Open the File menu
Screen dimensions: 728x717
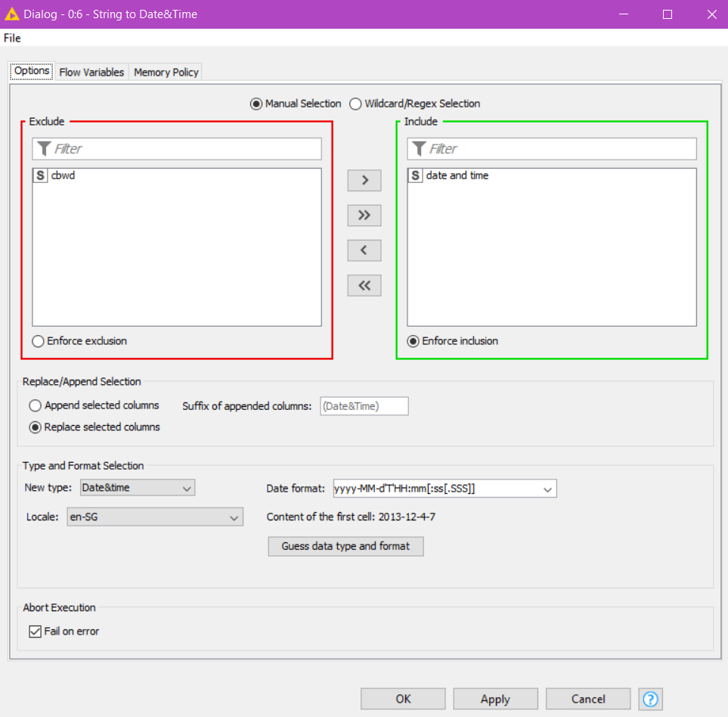click(x=12, y=38)
